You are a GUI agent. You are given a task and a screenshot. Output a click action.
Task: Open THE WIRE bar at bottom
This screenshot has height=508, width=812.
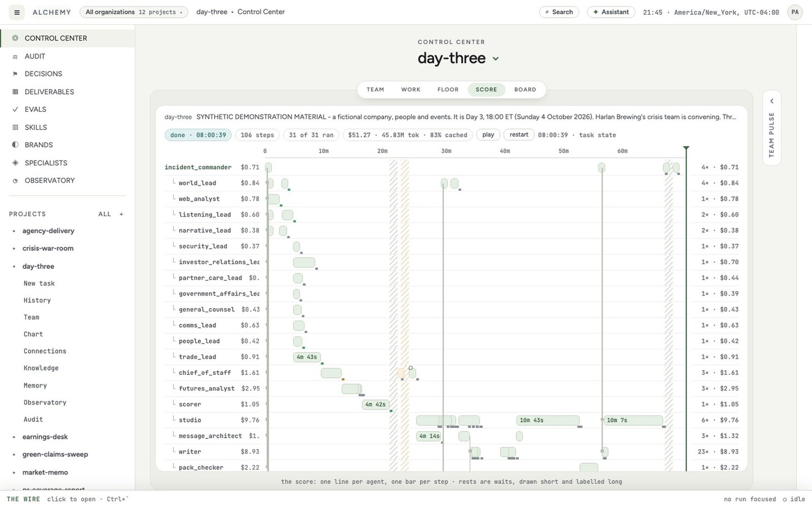click(x=406, y=499)
